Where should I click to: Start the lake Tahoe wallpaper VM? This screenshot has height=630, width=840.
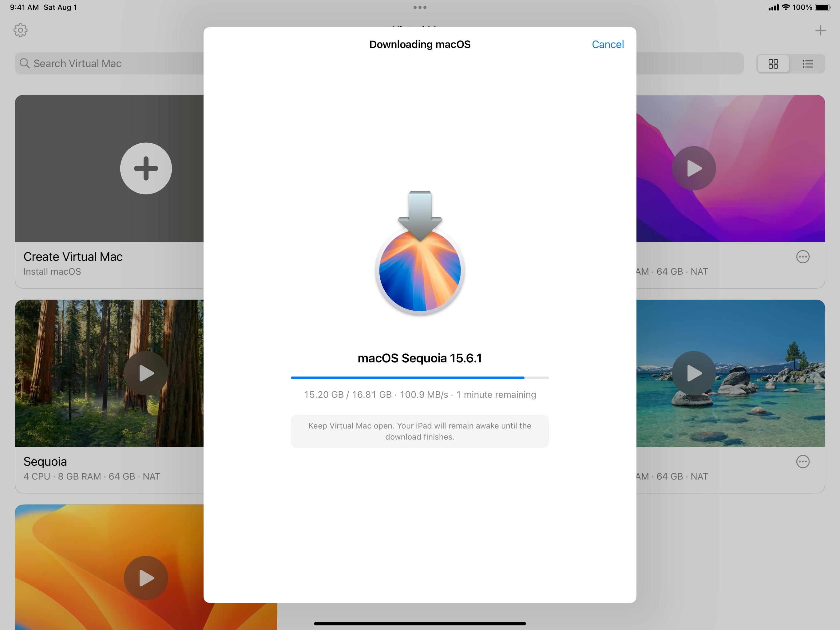point(694,373)
